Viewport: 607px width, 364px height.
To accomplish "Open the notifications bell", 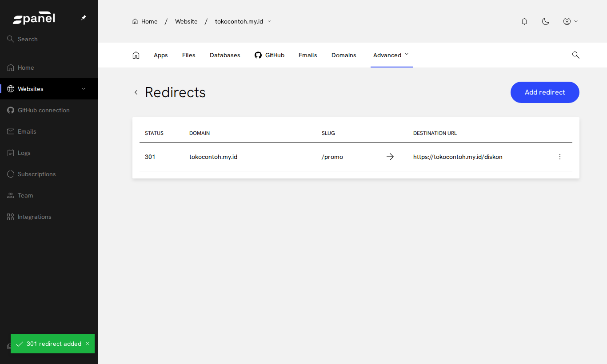I will point(524,21).
